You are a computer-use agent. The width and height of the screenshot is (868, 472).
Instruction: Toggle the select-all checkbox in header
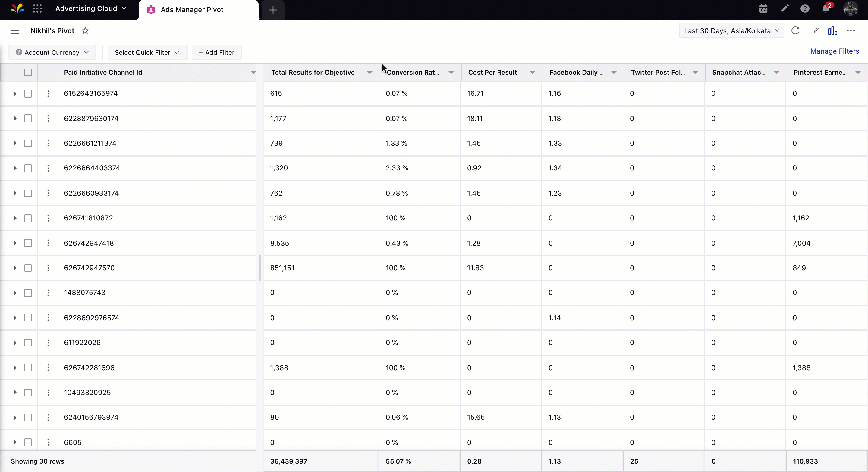[x=28, y=72]
